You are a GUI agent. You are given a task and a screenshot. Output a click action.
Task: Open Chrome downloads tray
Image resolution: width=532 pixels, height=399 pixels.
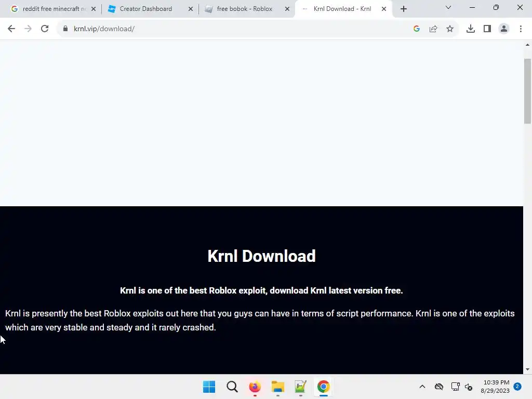pos(471,29)
